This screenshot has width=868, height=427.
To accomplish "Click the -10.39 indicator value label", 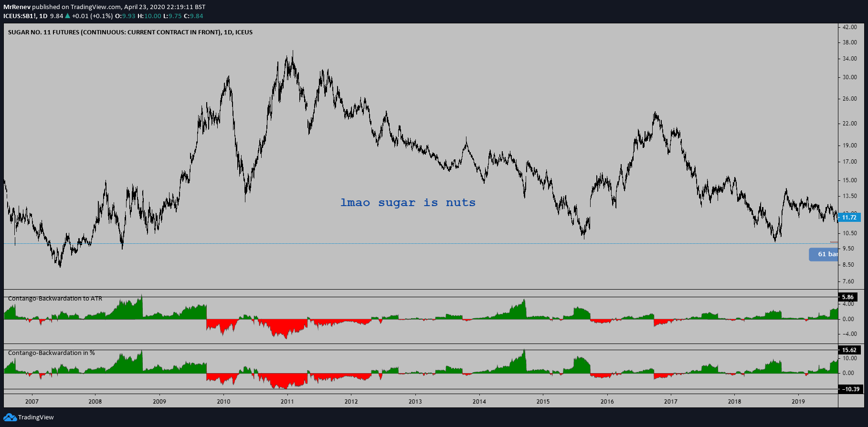I will click(x=850, y=389).
